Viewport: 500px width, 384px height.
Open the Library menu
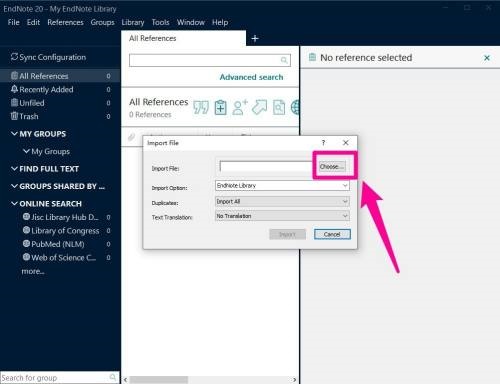(x=133, y=22)
